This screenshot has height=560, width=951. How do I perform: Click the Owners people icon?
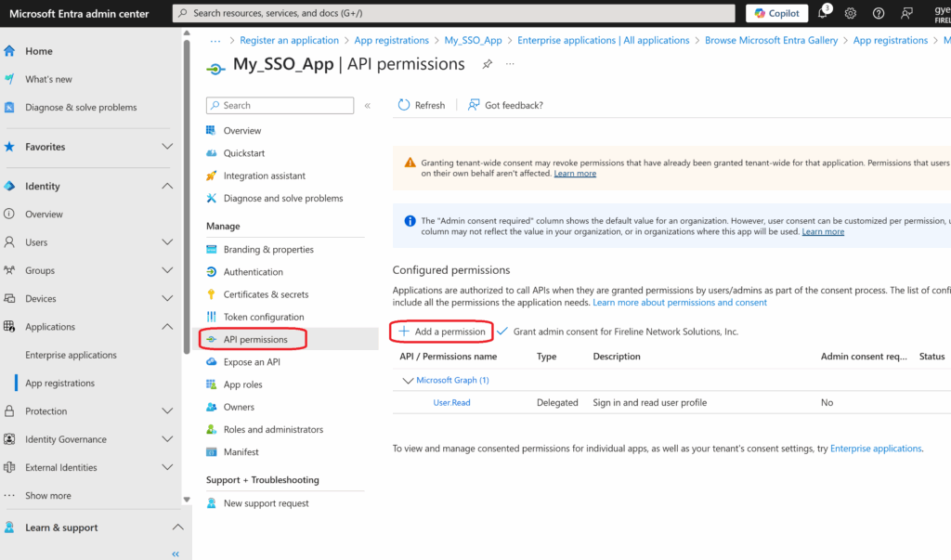pos(211,407)
